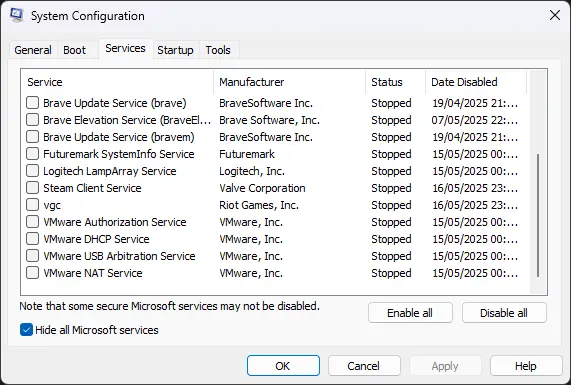Click the Logitech, Inc. manufacturer cell

click(x=252, y=171)
